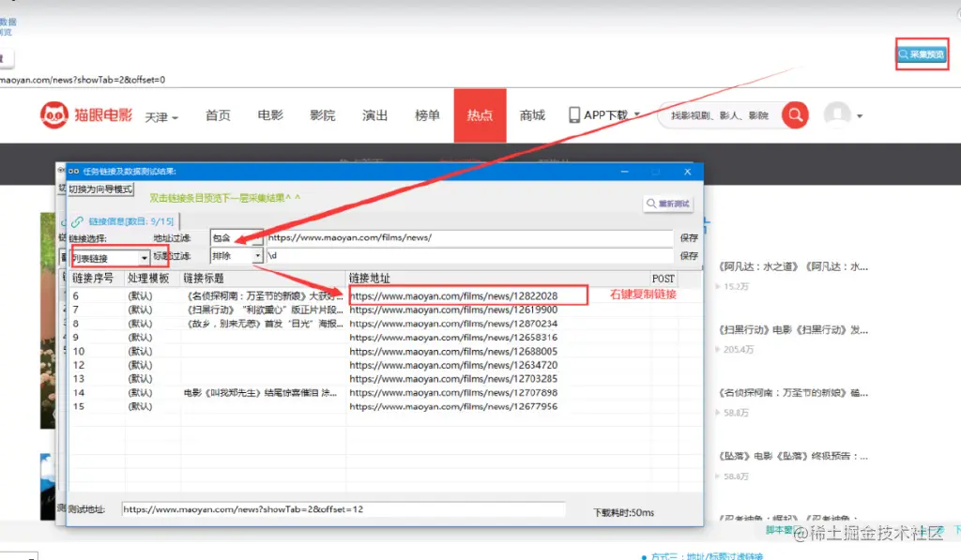
Task: Select the link ending in 12703285
Action: 453,379
